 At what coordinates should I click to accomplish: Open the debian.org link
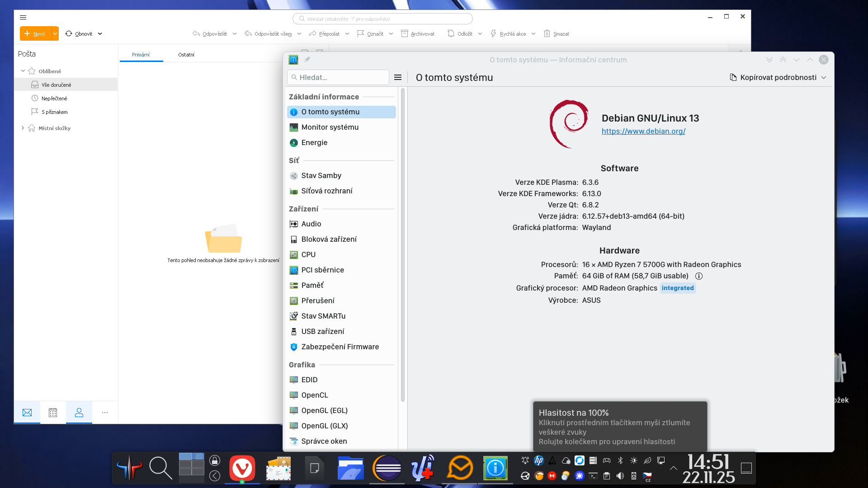pyautogui.click(x=643, y=131)
